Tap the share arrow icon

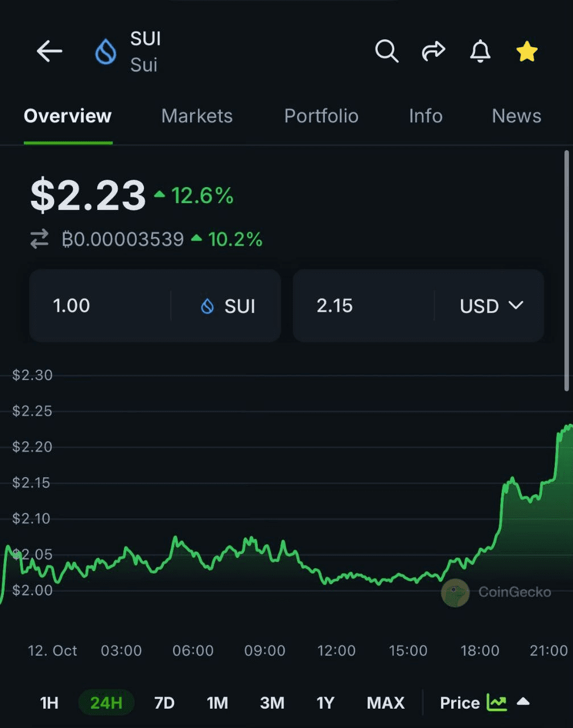(434, 51)
